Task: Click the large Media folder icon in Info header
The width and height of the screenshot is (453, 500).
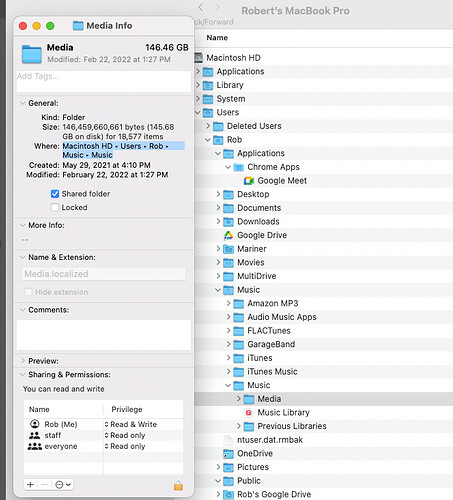Action: [32, 54]
